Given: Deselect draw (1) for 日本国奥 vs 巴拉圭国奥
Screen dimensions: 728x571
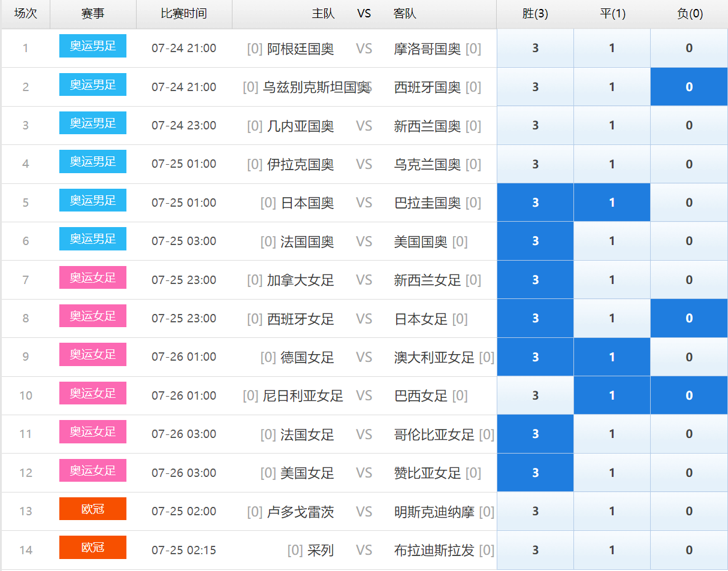Looking at the screenshot, I should (x=612, y=203).
